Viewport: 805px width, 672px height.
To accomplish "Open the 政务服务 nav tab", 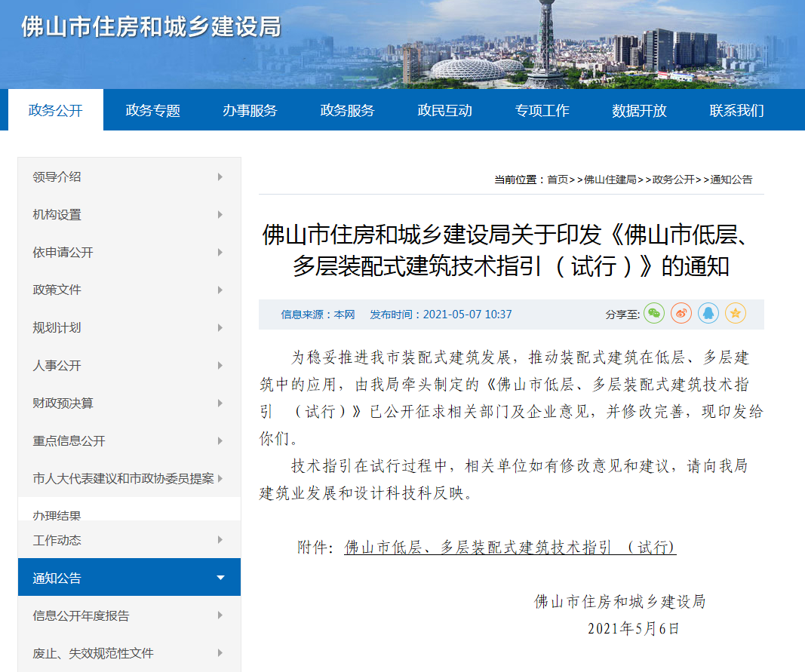I will tap(347, 110).
